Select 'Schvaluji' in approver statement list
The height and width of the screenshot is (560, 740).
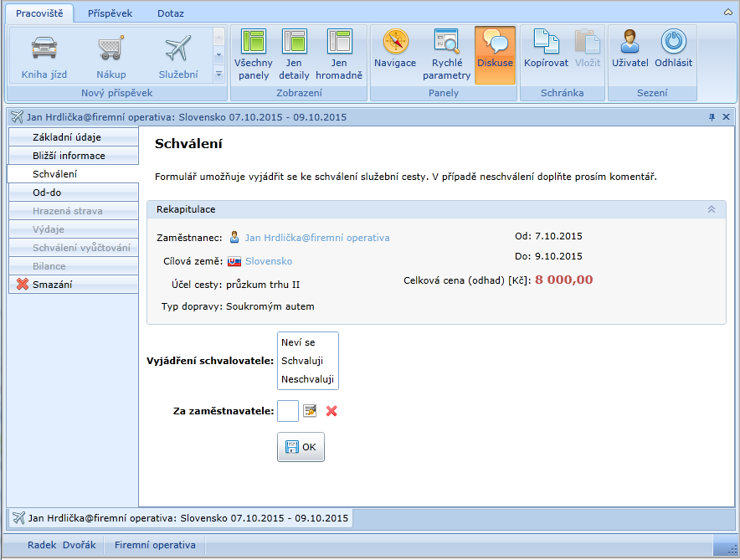tap(302, 361)
